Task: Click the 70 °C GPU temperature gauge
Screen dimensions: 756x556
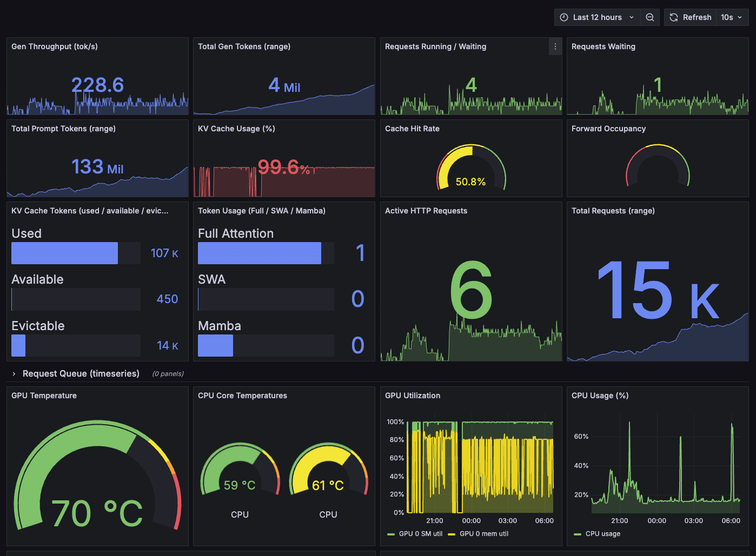Action: point(97,475)
